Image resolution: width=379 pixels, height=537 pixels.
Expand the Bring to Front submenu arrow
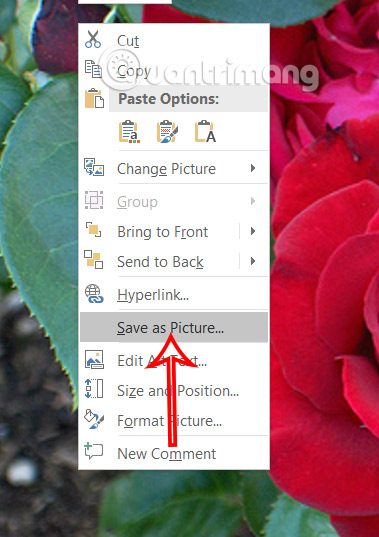pos(253,231)
